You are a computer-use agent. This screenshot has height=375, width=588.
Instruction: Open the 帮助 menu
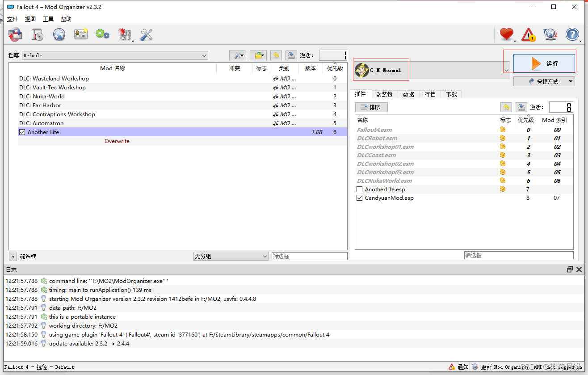tap(66, 19)
